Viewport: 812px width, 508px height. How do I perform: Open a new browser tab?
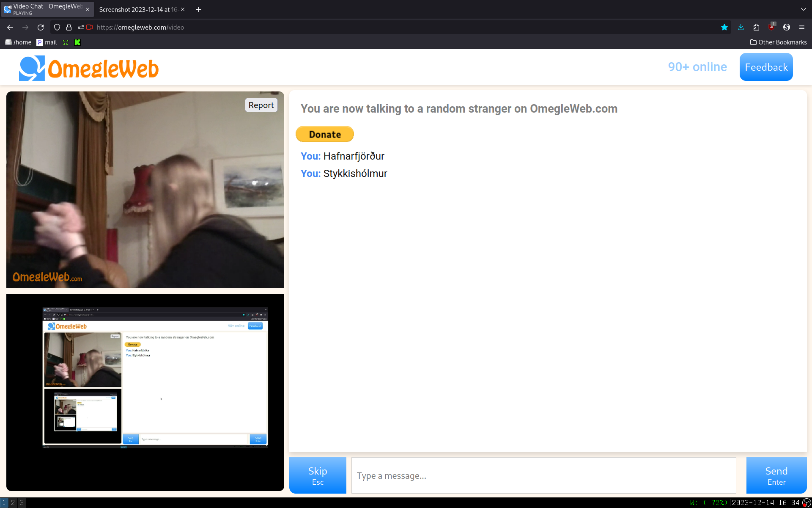[x=198, y=9]
